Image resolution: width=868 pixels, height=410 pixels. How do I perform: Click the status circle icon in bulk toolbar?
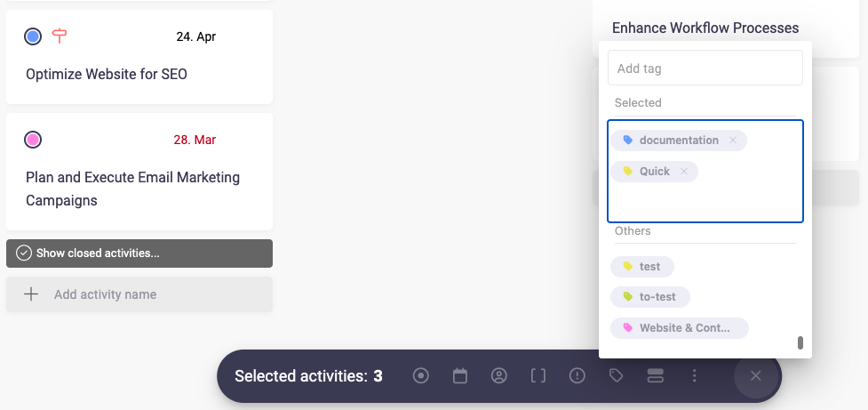pos(421,376)
